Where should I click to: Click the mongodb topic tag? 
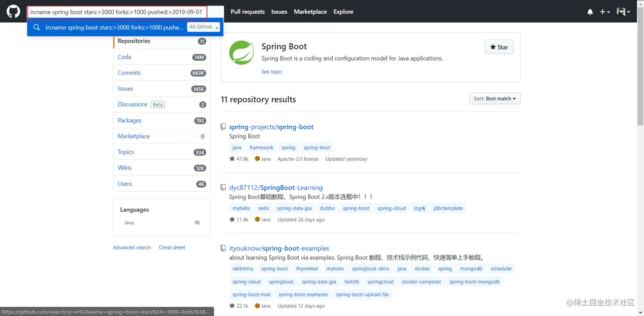click(471, 269)
